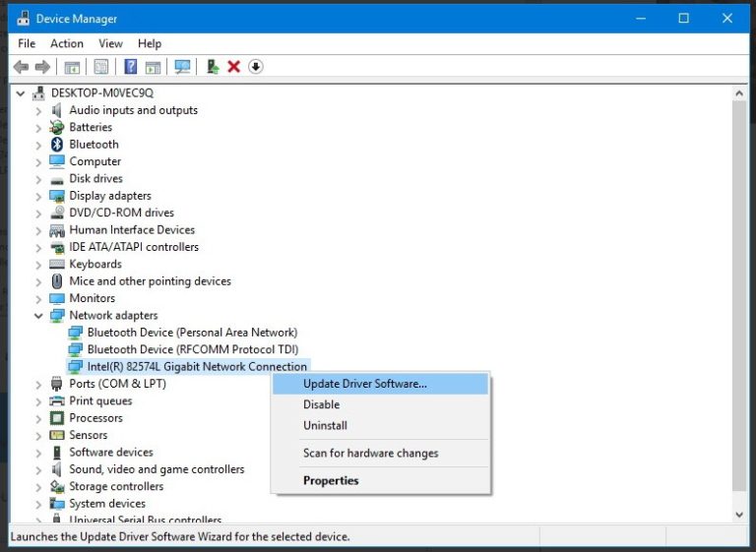Click the Mice and pointing devices icon
Image resolution: width=756 pixels, height=552 pixels.
click(x=57, y=281)
